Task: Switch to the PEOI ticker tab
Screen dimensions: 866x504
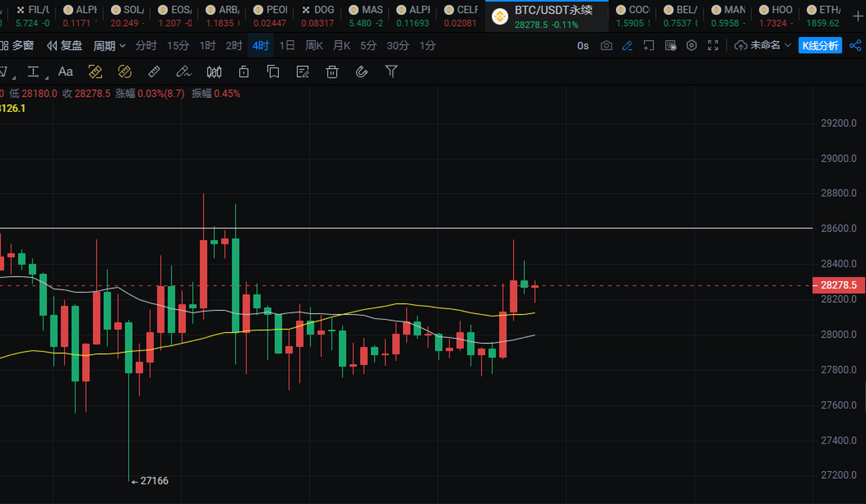Action: (271, 17)
